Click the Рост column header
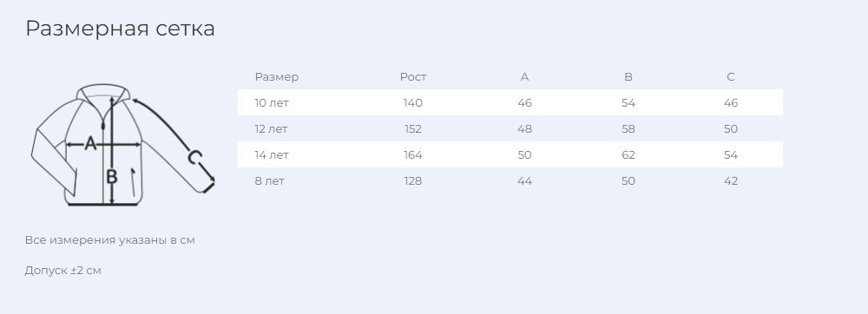Viewport: 868px width, 314px height. [x=413, y=77]
